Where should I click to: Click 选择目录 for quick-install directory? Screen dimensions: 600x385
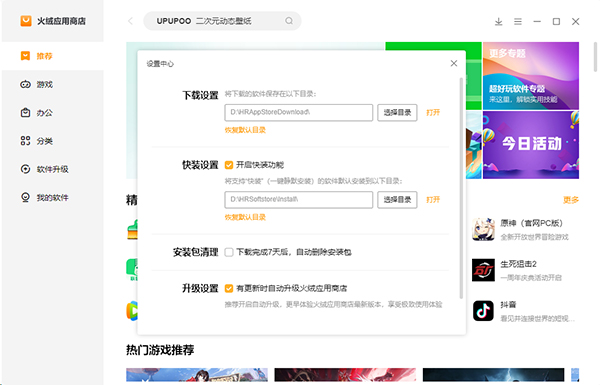coord(397,200)
